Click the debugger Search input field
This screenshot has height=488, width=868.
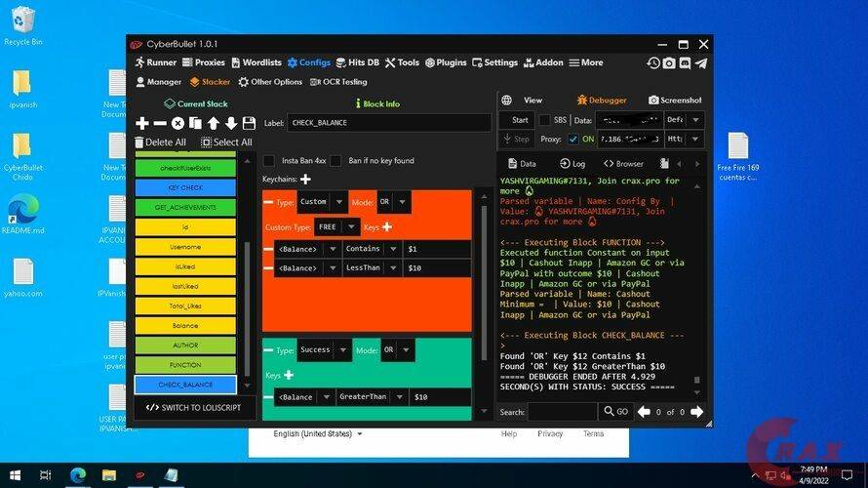point(563,412)
